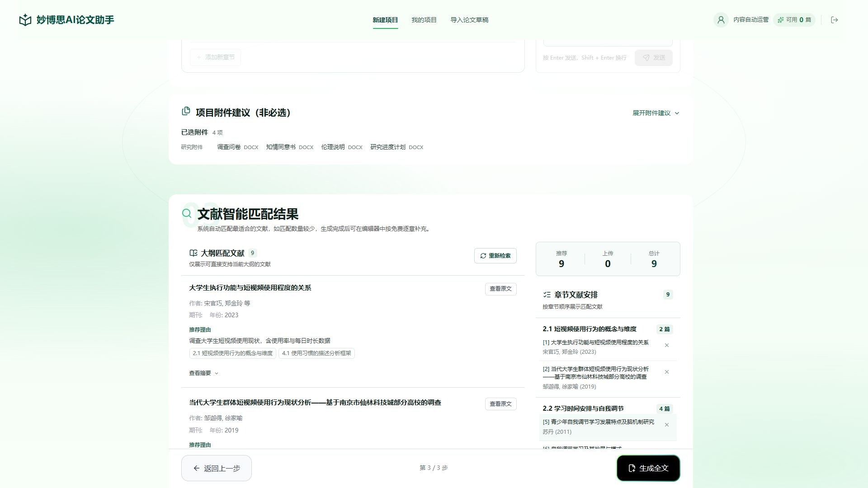Image resolution: width=868 pixels, height=488 pixels.
Task: Click the disabled 发送 button
Action: tap(654, 58)
